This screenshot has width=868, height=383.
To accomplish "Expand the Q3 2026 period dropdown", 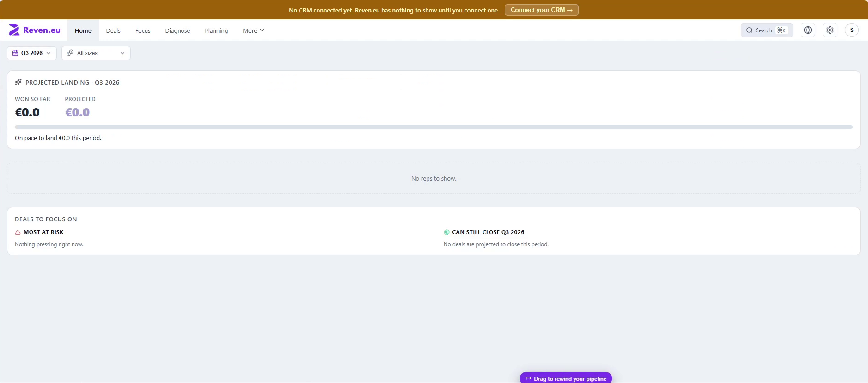I will [x=32, y=53].
